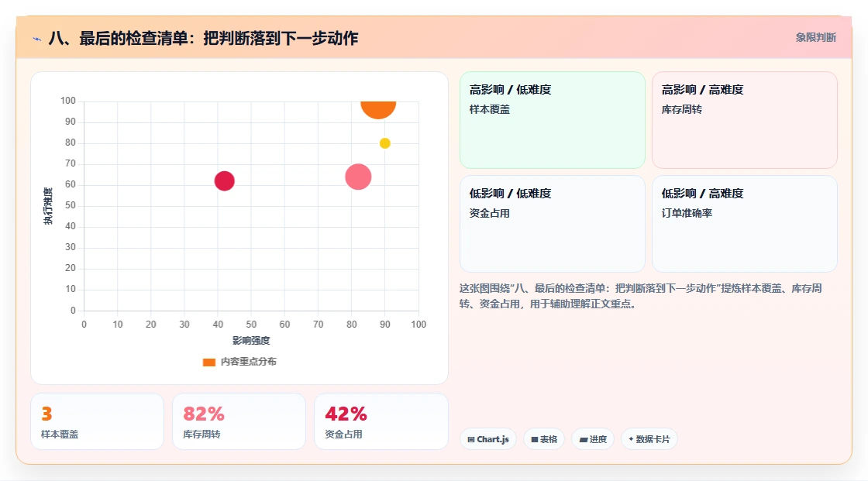Click the icon inside the 进度 chip
The image size is (868, 481).
point(583,439)
